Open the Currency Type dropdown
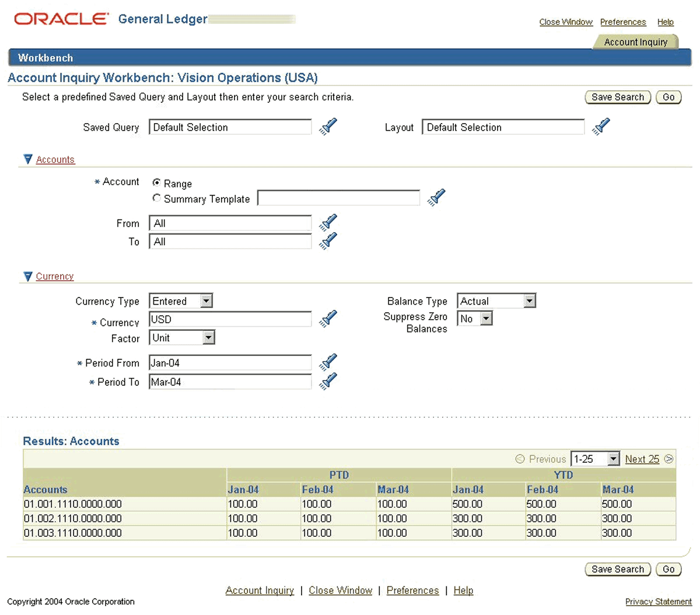This screenshot has height=615, width=700. [206, 300]
